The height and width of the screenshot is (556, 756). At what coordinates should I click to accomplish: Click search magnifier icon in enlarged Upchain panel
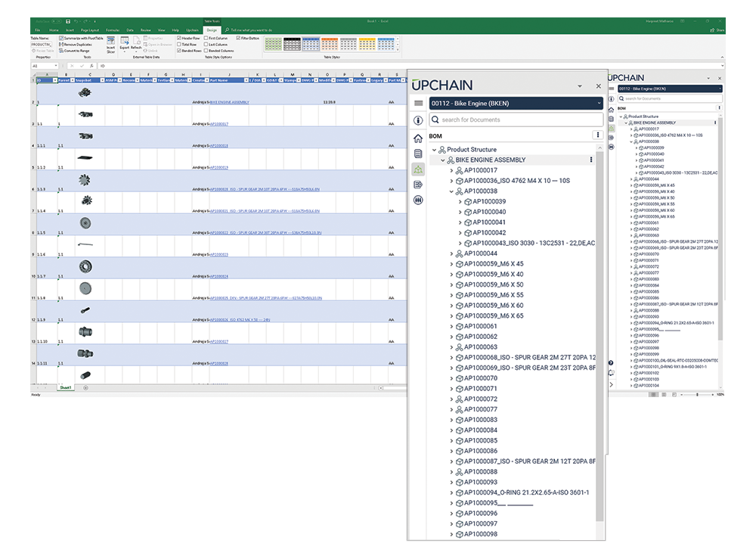pos(435,120)
